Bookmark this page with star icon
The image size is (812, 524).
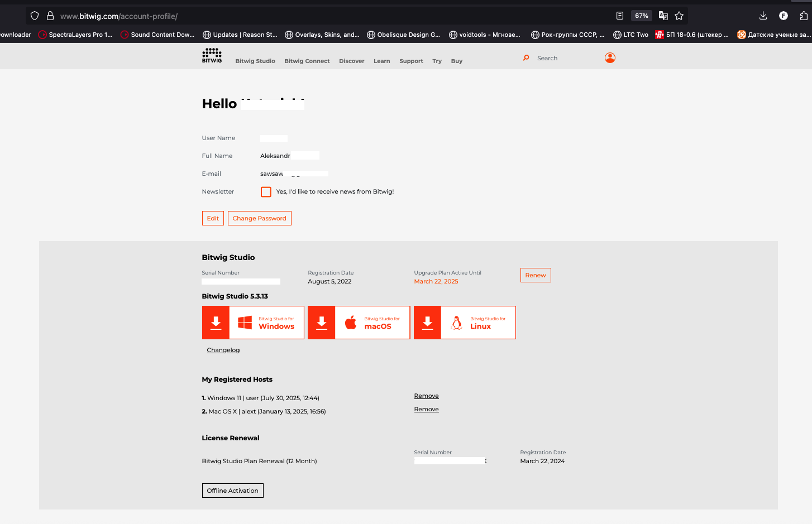tap(679, 16)
